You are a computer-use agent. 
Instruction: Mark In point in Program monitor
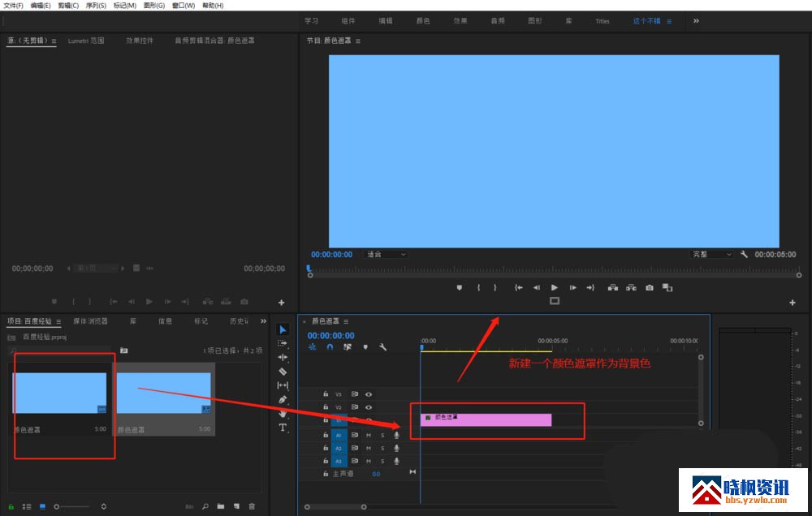point(478,288)
